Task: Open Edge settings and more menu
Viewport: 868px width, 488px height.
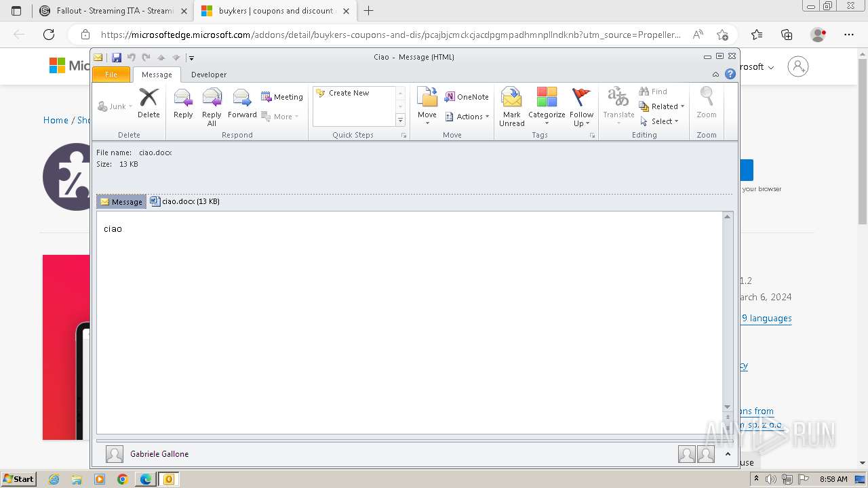Action: pos(849,35)
